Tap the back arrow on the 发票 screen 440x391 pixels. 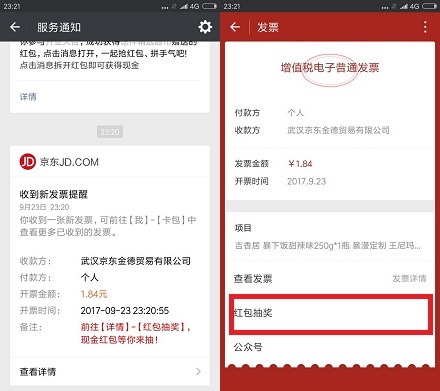tap(235, 27)
